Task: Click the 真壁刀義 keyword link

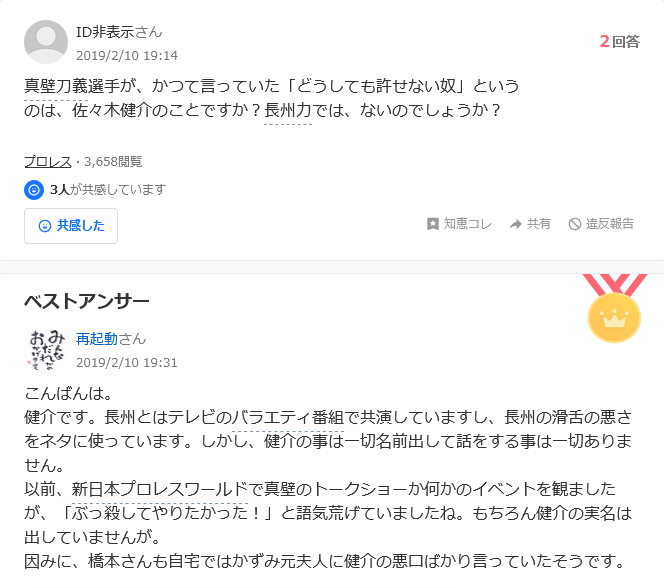Action: click(56, 86)
